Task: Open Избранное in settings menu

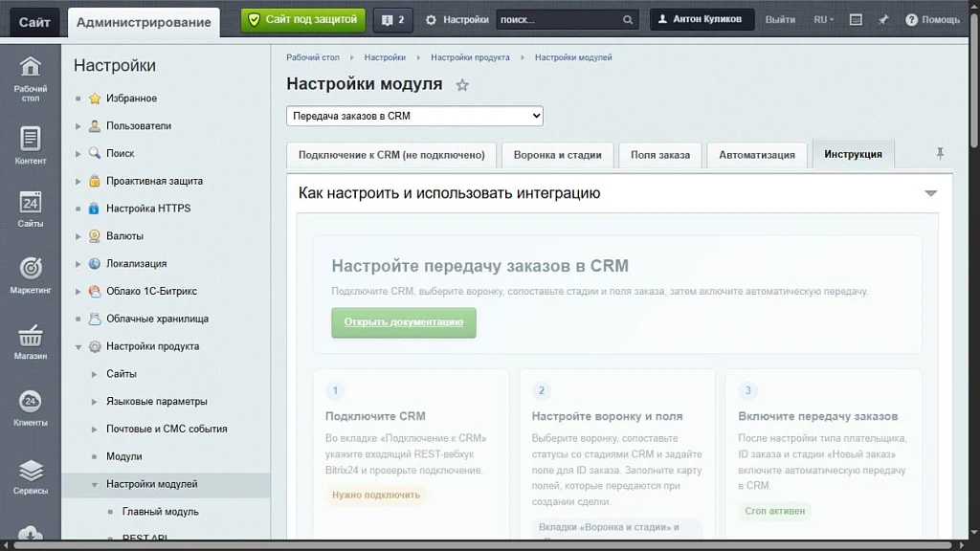Action: pos(131,99)
